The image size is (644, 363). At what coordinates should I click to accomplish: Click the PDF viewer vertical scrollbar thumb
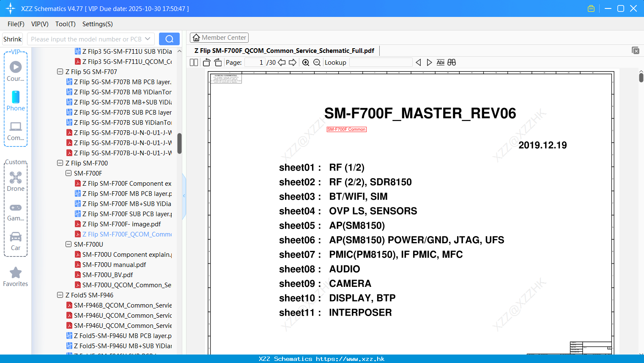click(641, 77)
